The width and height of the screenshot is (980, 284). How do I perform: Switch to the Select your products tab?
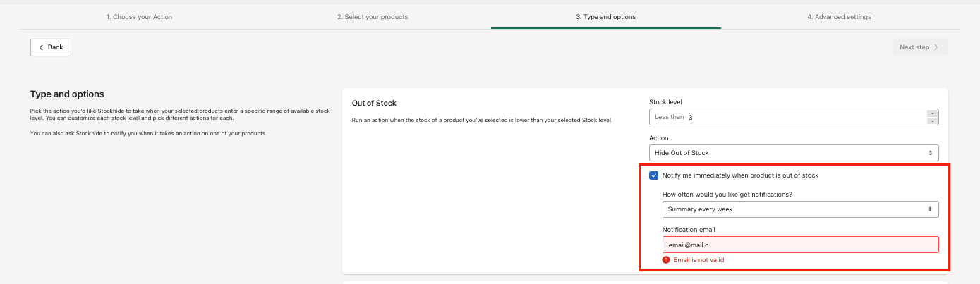click(372, 17)
